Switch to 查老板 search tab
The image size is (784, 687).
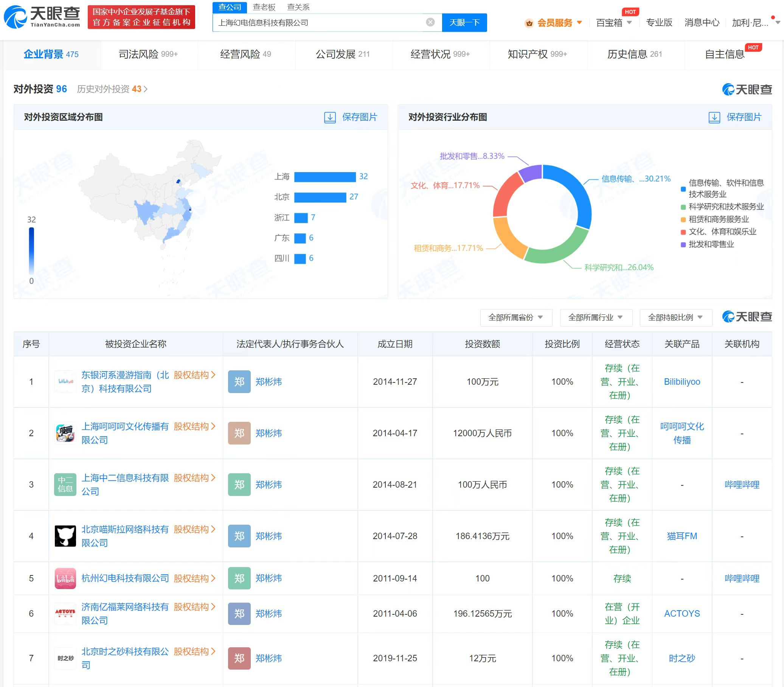pyautogui.click(x=264, y=7)
